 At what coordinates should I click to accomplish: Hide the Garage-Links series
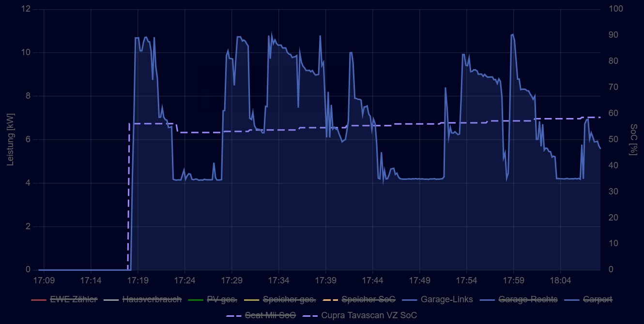click(437, 299)
